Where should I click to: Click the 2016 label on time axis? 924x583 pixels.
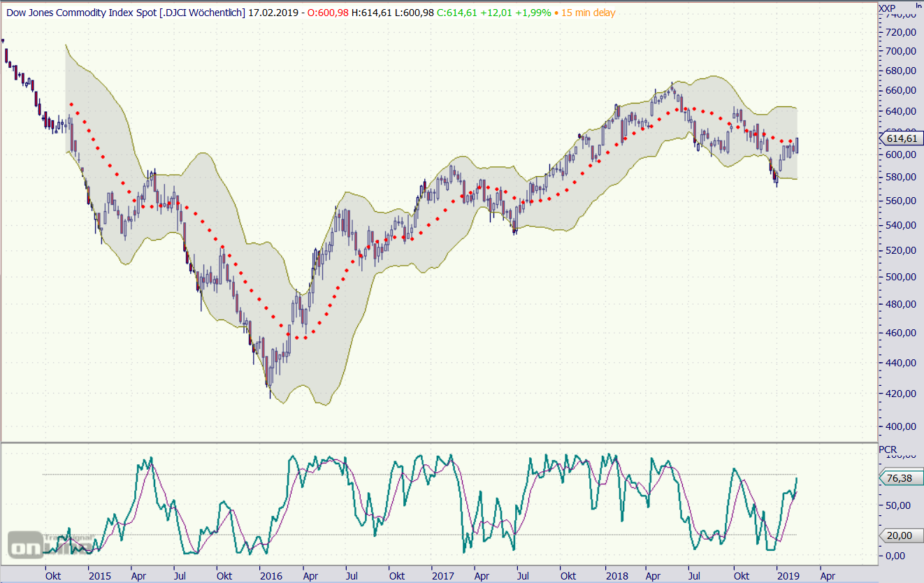tap(270, 576)
